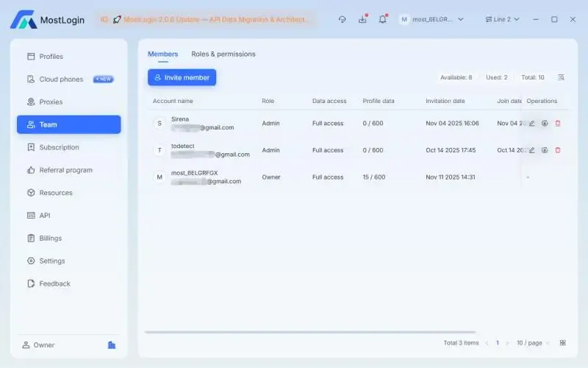
Task: Click the middle operations icon for Sirena
Action: (545, 124)
